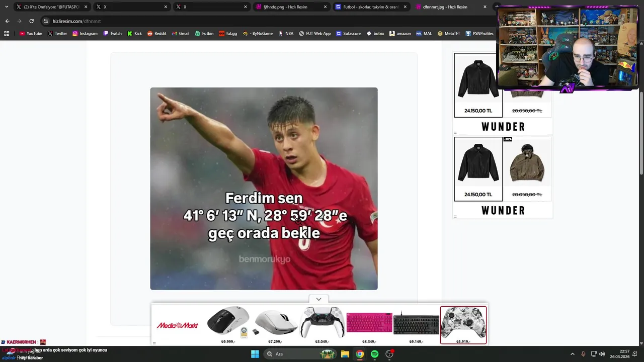Open the YouTube bookmark
The height and width of the screenshot is (362, 644).
31,34
